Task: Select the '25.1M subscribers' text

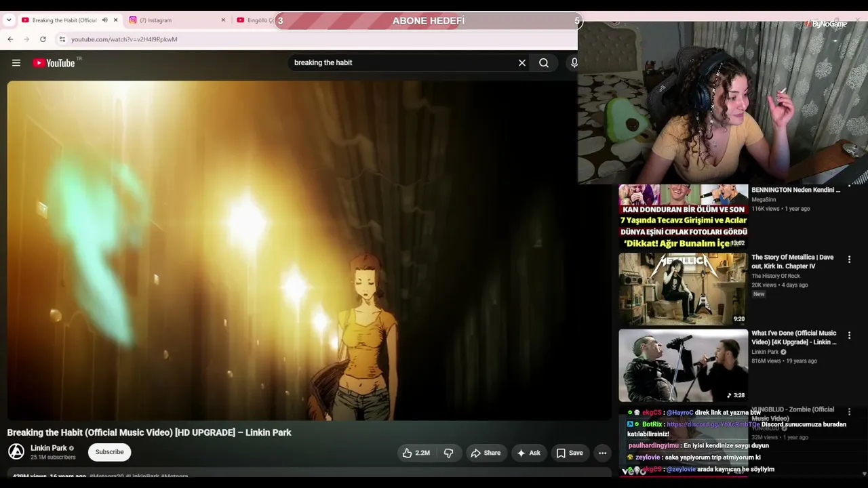Action: [53, 457]
